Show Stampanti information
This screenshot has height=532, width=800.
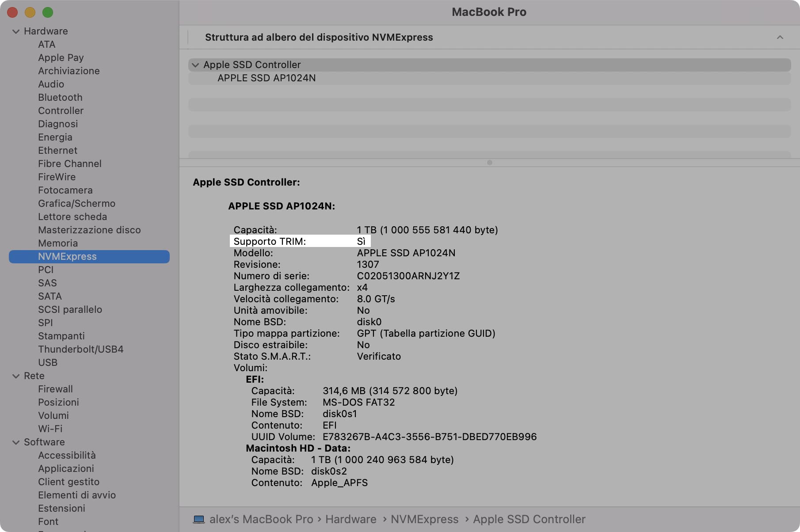61,336
